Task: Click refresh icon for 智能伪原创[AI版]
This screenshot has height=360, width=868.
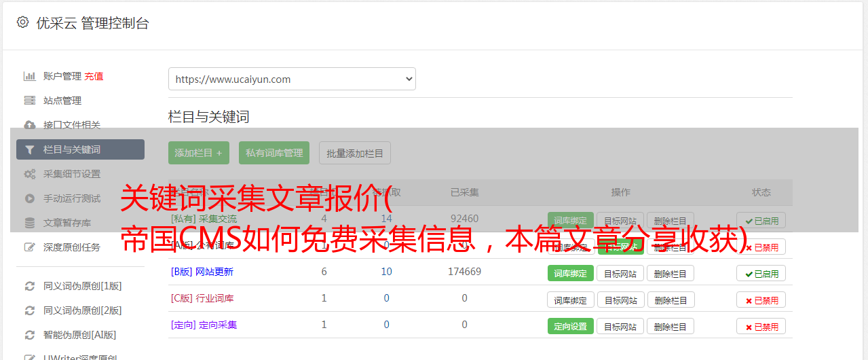Action: 30,335
